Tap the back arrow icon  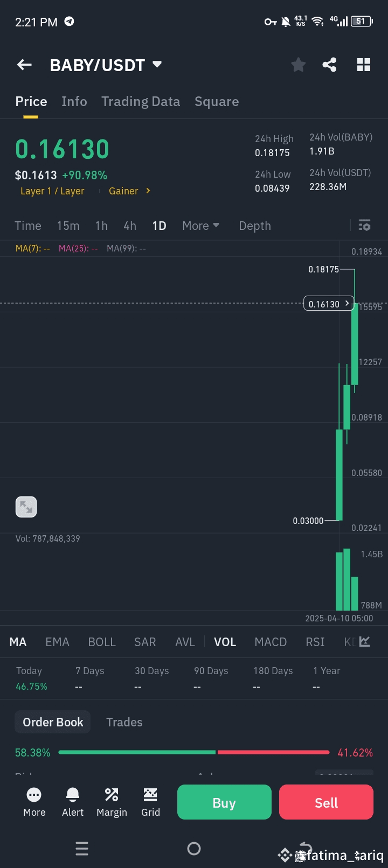pyautogui.click(x=25, y=65)
